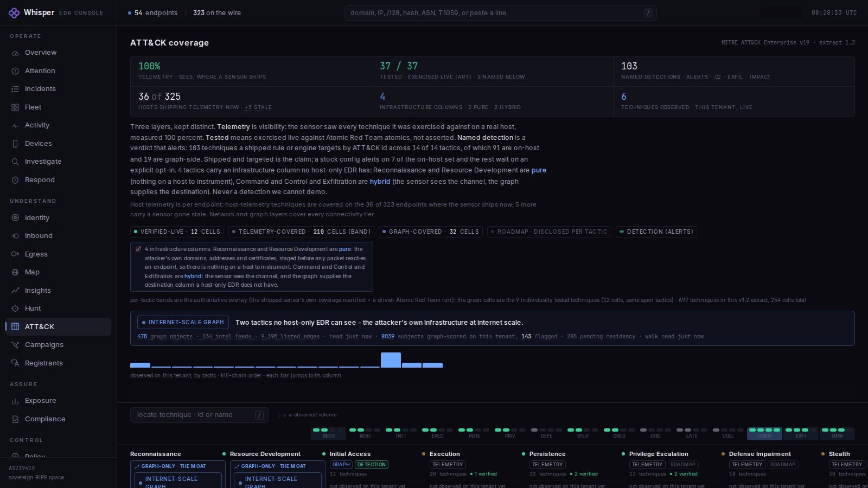Jump to the RECO tactic tab

[x=329, y=433]
